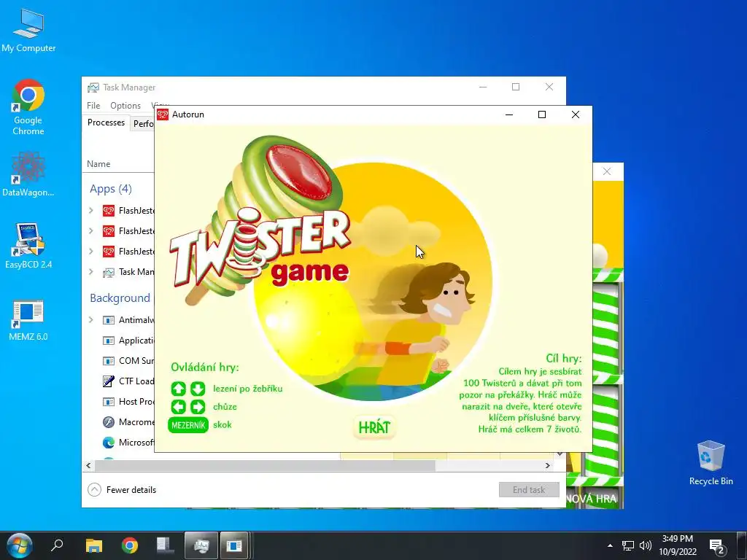747x560 pixels.
Task: Minimize the Autorun window
Action: click(508, 114)
